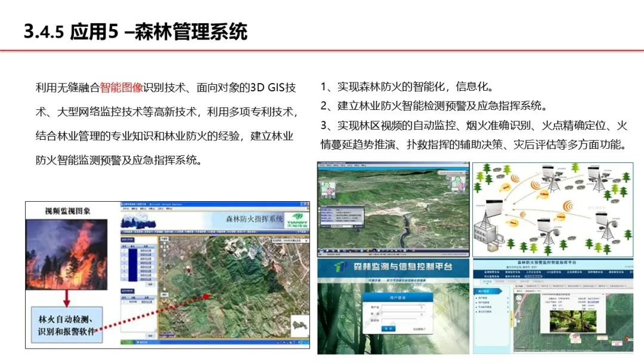644x363 pixels.
Task: Click the 森林防火预警监控智能指挥平台 header
Action: click(546, 262)
